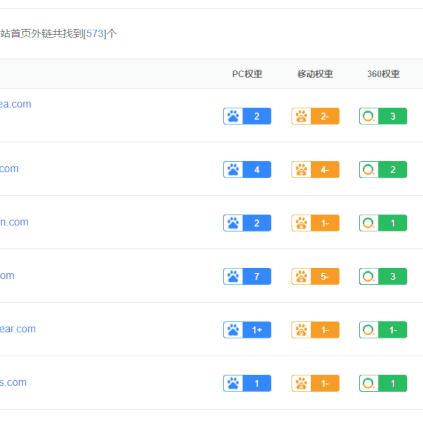Viewport: 423px width, 423px height.
Task: Click the 360 weight badge in s.com row
Action: click(x=383, y=383)
